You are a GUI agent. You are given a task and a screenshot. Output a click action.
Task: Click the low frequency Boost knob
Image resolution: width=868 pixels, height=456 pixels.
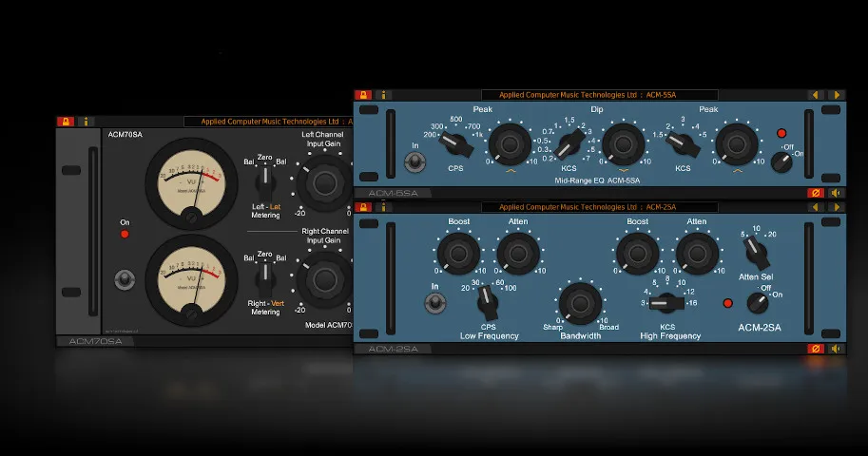[x=458, y=254]
